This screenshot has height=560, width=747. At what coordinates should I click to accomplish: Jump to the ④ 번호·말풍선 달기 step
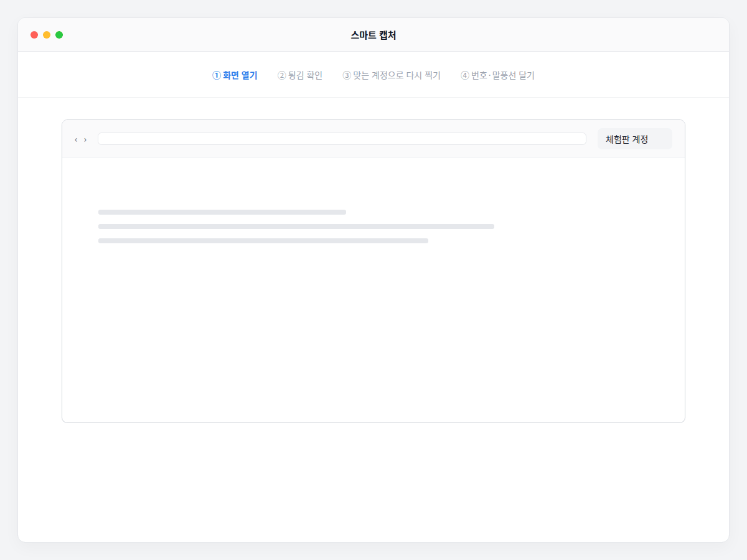[x=497, y=75]
